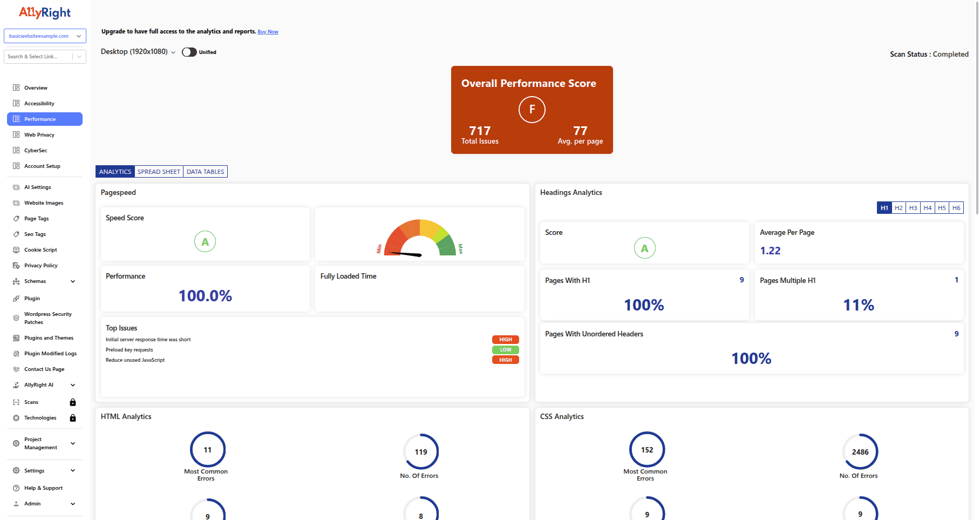This screenshot has height=520, width=980.
Task: Click the Buy Now upgrade link
Action: (x=268, y=31)
